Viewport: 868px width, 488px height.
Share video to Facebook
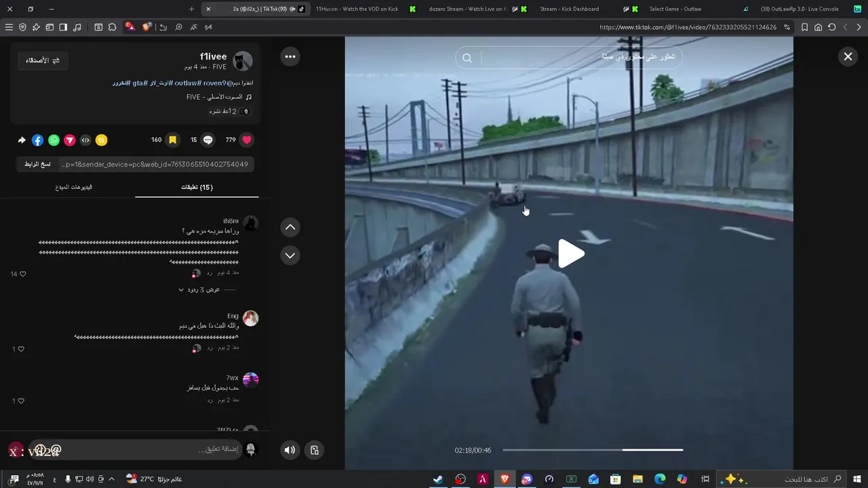point(37,140)
